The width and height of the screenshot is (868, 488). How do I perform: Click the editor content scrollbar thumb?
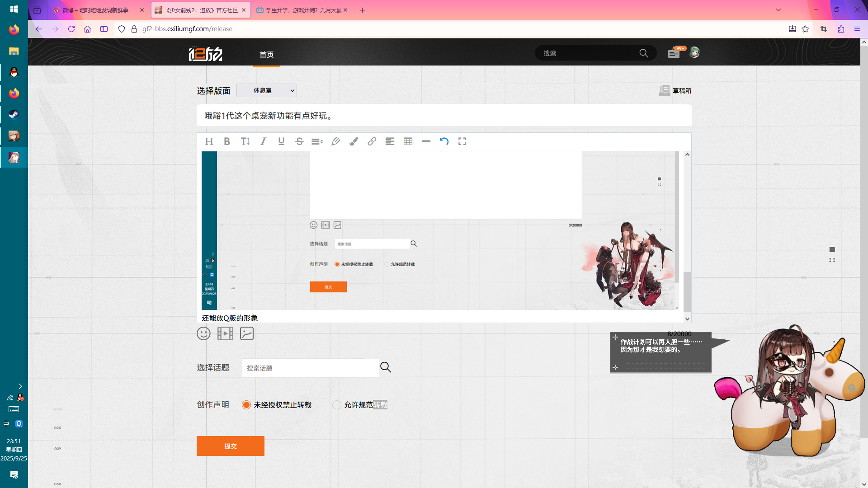[687, 292]
